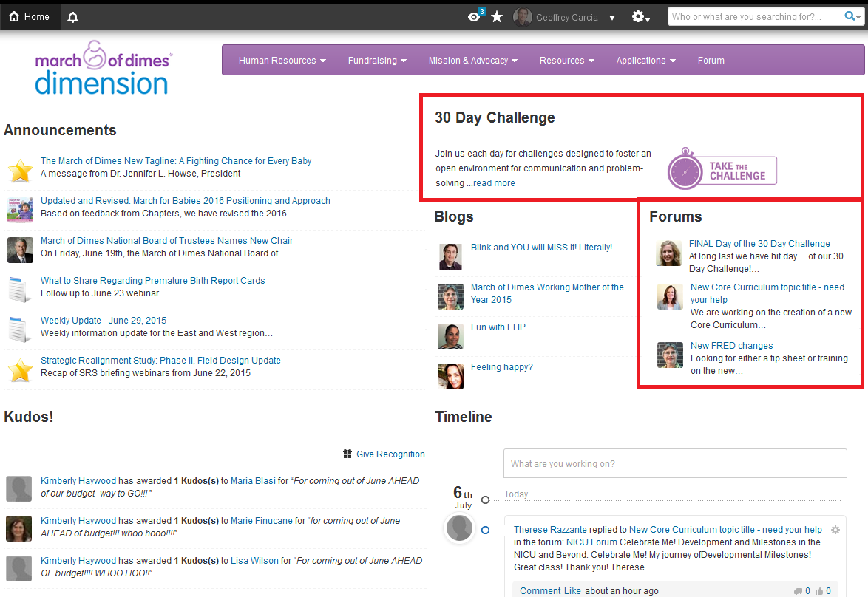Image resolution: width=868 pixels, height=597 pixels.
Task: Expand the Human Resources menu
Action: pos(282,61)
